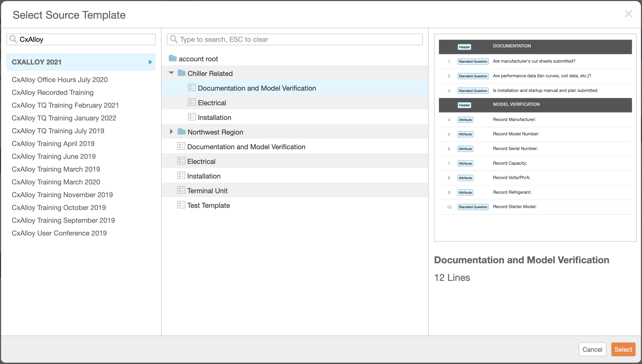This screenshot has width=642, height=364.
Task: Click the Electrical template icon under Chiller Related
Action: pyautogui.click(x=192, y=102)
